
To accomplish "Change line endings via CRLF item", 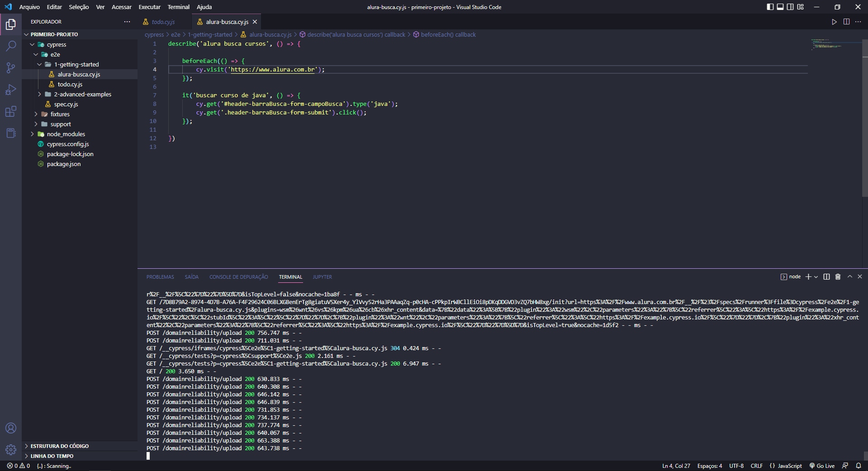I will click(757, 466).
